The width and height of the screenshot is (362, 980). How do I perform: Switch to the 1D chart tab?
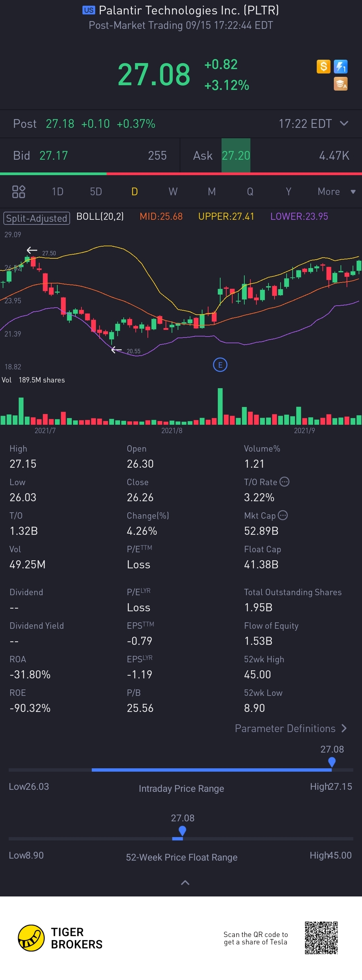[x=57, y=191]
